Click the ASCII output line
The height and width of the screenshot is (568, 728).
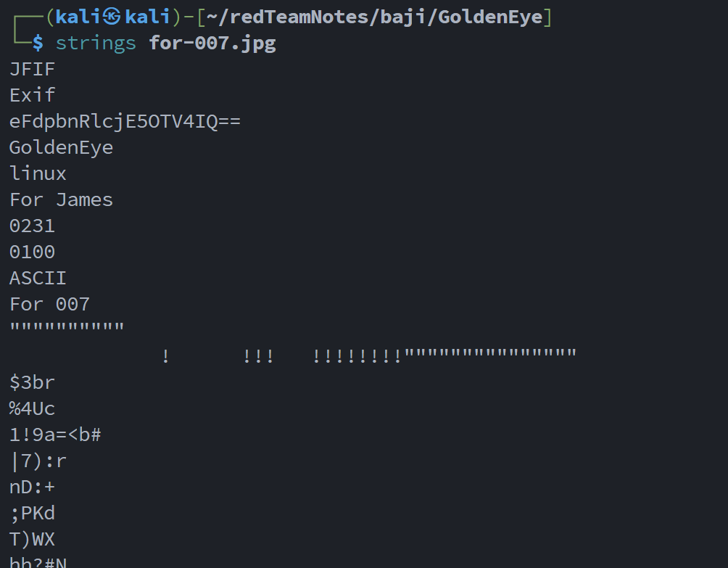coord(38,278)
